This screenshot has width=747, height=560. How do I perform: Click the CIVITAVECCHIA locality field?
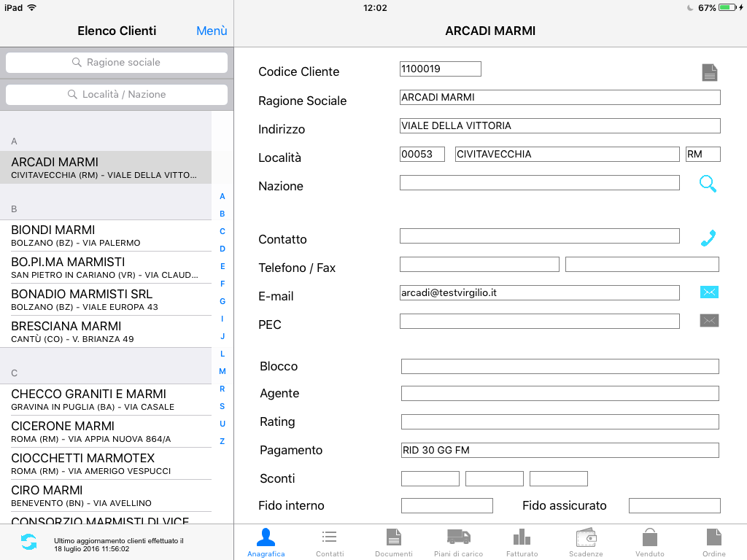pos(567,155)
